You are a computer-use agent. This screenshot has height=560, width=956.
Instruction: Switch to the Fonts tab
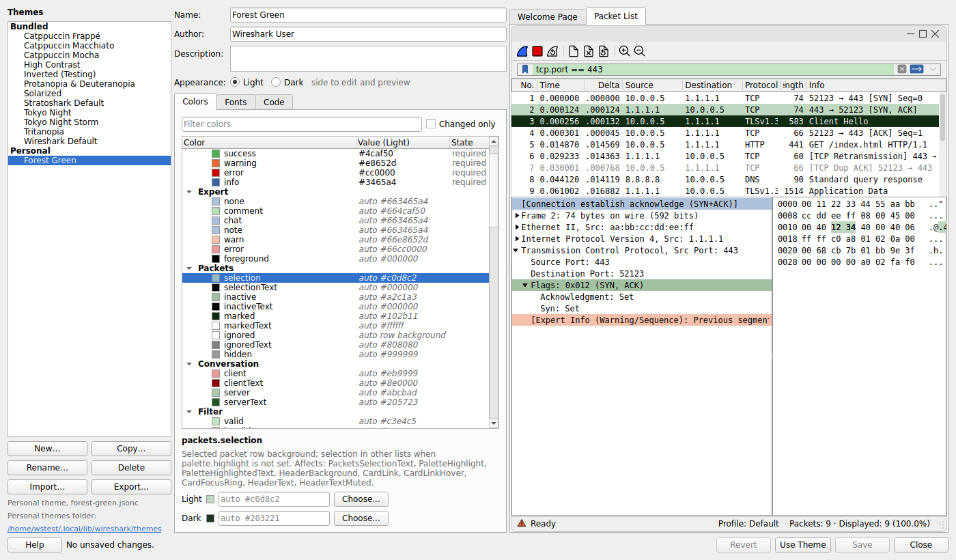click(236, 102)
